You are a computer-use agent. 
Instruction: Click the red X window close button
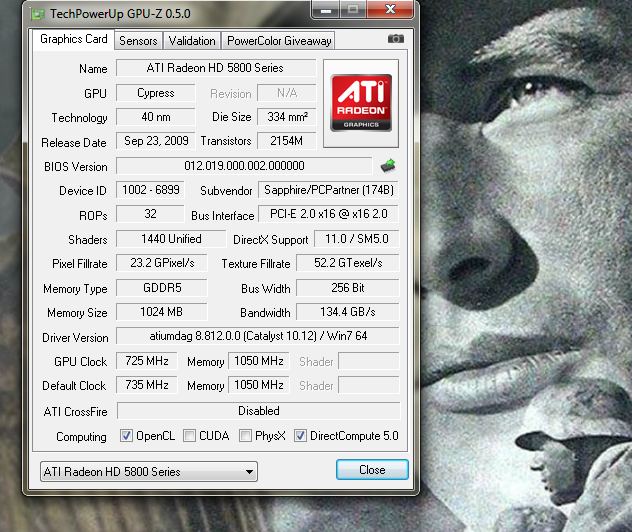tap(390, 10)
